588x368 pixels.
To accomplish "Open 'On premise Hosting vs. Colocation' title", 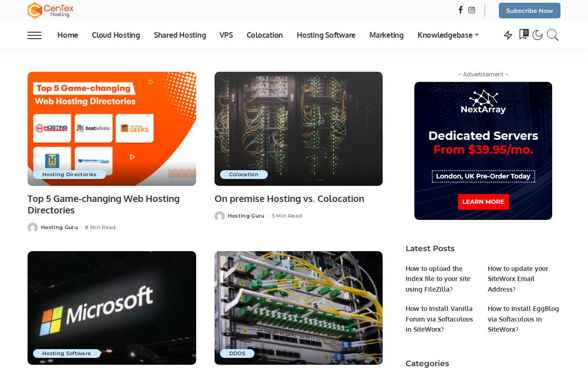I will (289, 198).
